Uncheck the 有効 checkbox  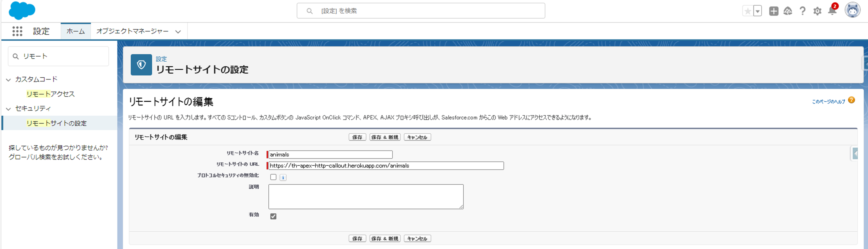(273, 216)
